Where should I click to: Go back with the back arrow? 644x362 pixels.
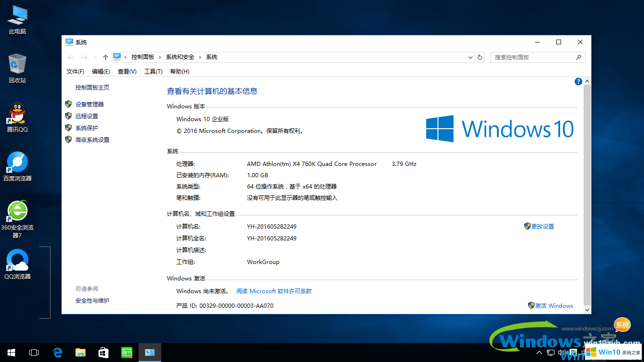71,57
